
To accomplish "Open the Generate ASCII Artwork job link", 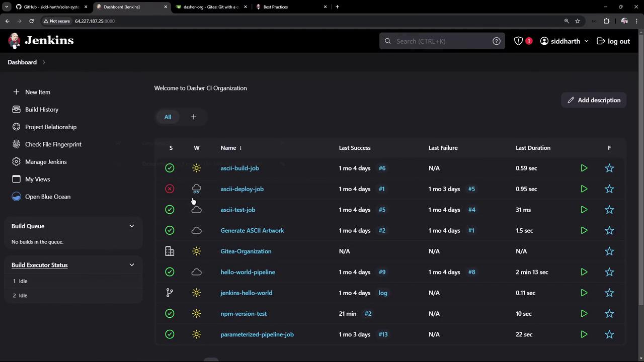I will click(252, 230).
